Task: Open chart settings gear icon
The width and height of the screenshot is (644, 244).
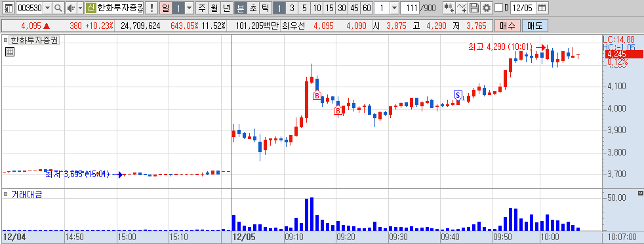Action: click(x=487, y=8)
